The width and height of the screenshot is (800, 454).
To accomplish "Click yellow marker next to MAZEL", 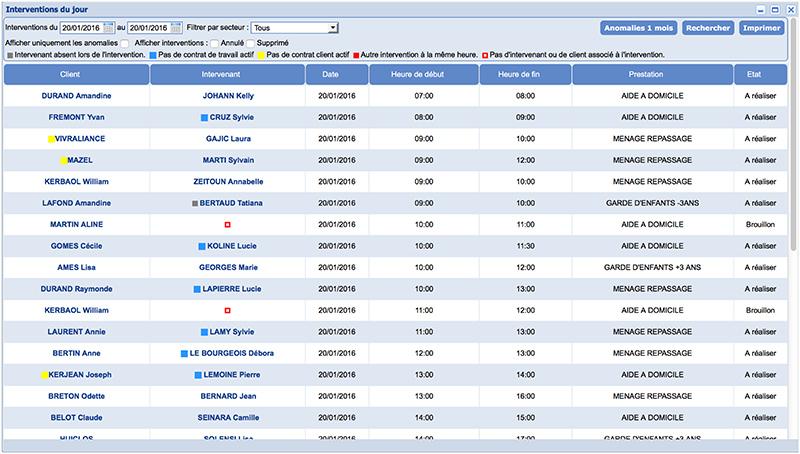I will tap(63, 161).
